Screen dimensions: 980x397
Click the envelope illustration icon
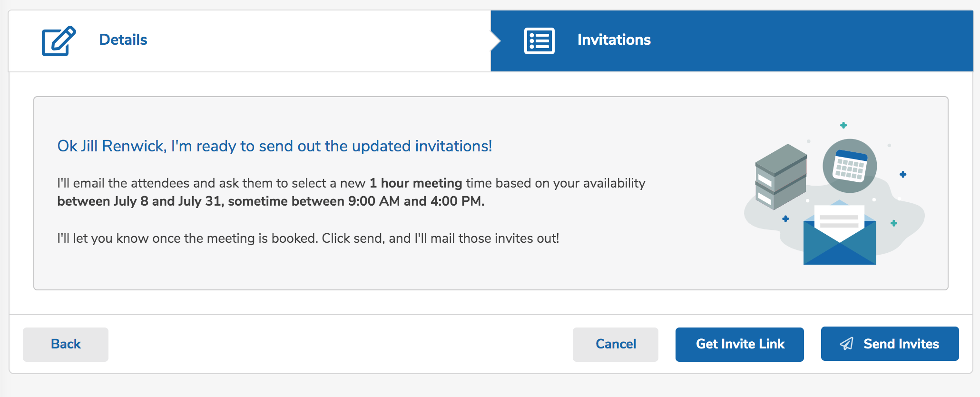click(x=840, y=232)
